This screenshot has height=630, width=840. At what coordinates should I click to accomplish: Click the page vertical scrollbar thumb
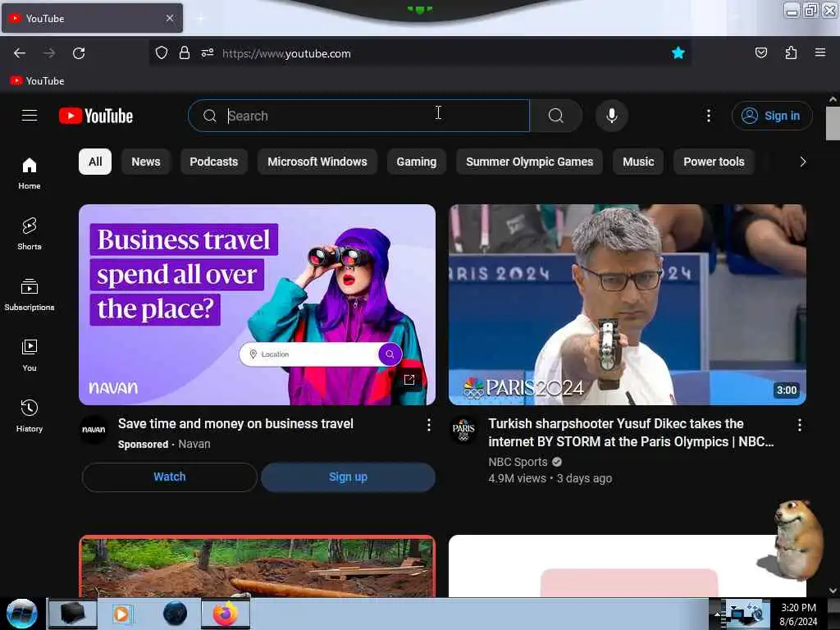point(833,123)
